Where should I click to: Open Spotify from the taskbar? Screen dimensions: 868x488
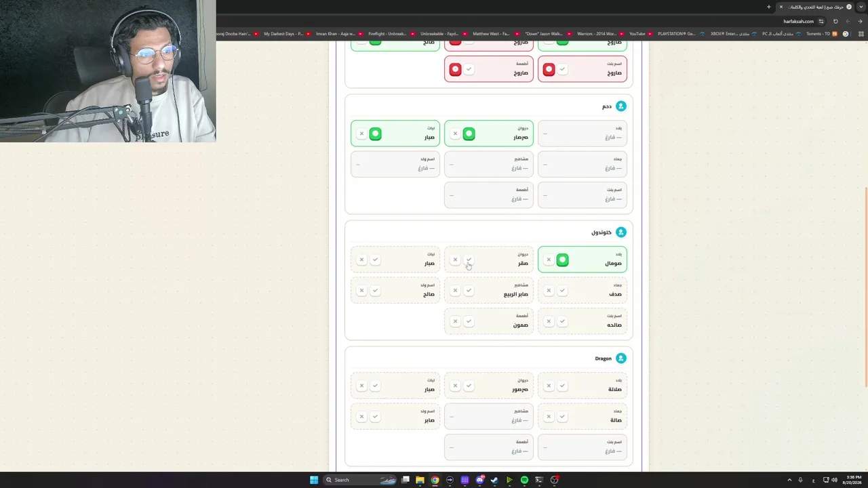coord(524,480)
